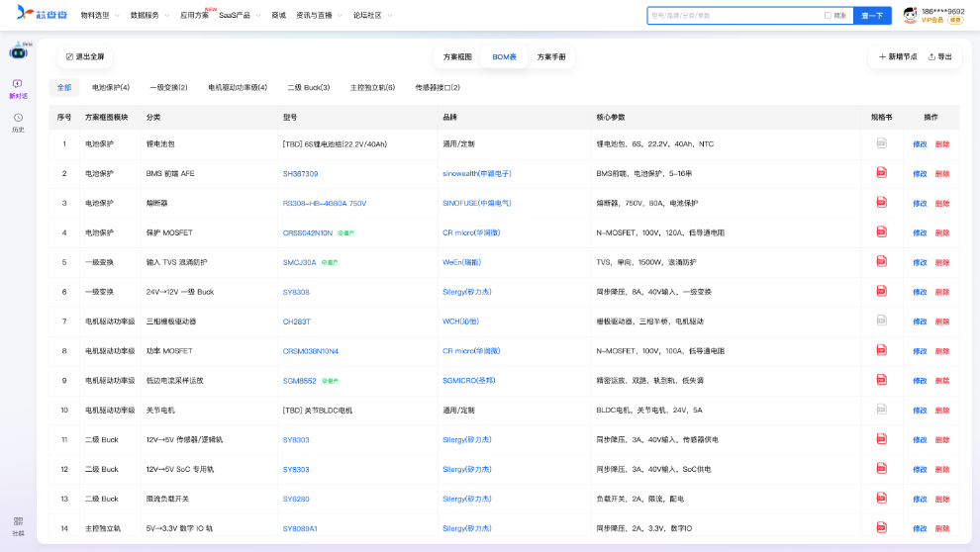Viewport: 980px width, 552px height.
Task: Click 修改 in the SY6280 row
Action: click(x=920, y=499)
